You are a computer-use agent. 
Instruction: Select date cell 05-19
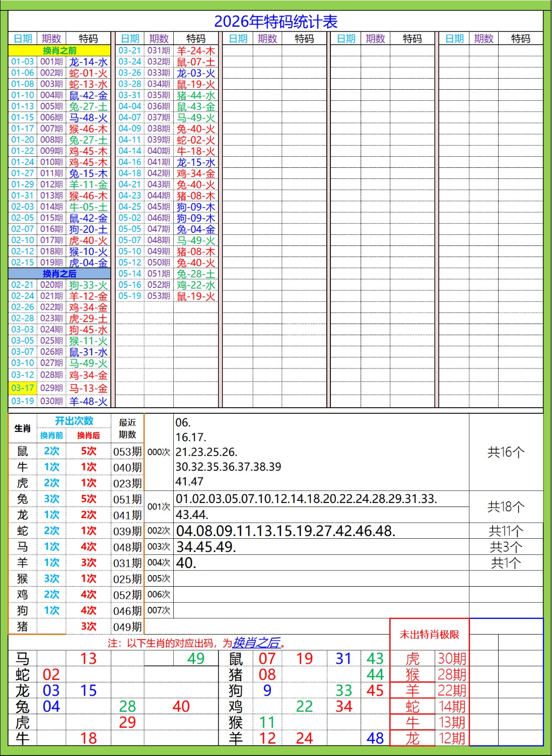pyautogui.click(x=130, y=296)
